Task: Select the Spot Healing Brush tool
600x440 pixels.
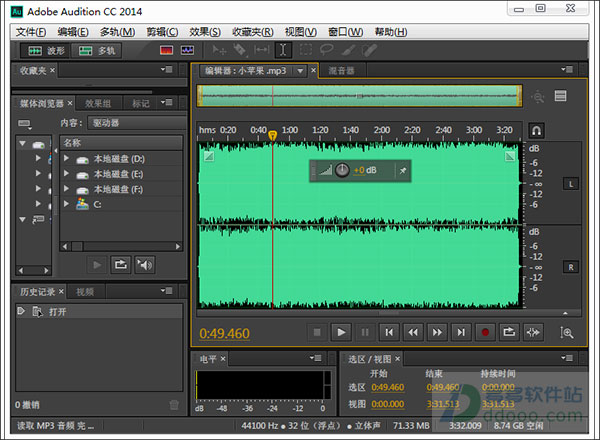Action: tap(369, 50)
